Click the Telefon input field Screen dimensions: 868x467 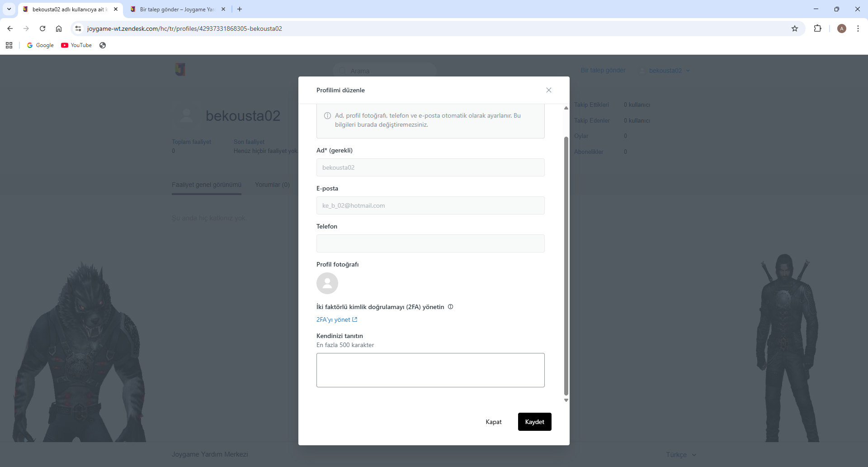430,243
